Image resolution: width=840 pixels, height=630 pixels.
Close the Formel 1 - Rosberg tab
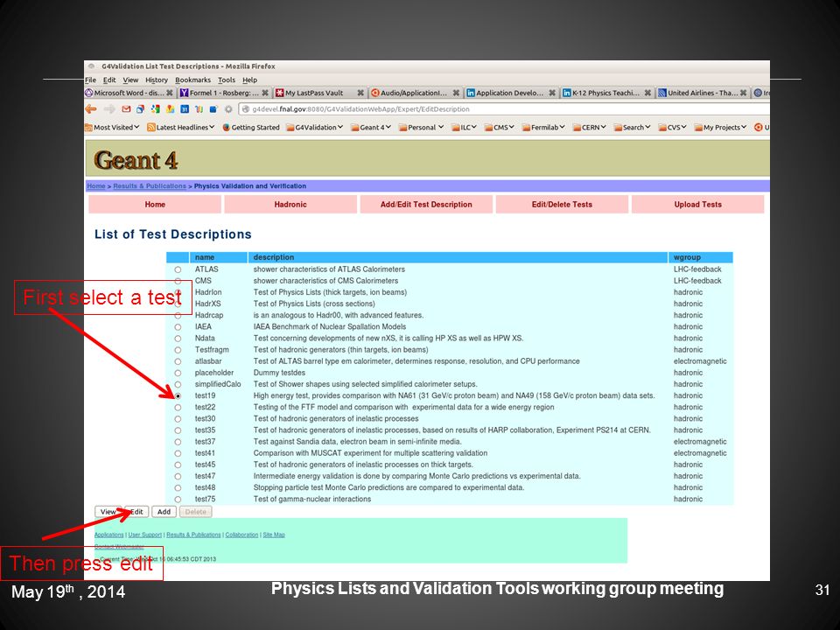[x=264, y=93]
